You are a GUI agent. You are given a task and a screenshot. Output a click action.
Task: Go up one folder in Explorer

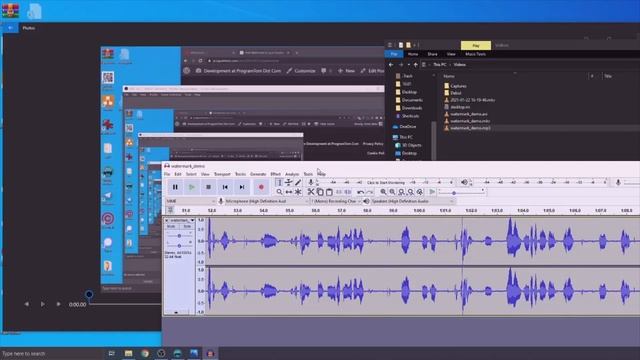coord(416,64)
